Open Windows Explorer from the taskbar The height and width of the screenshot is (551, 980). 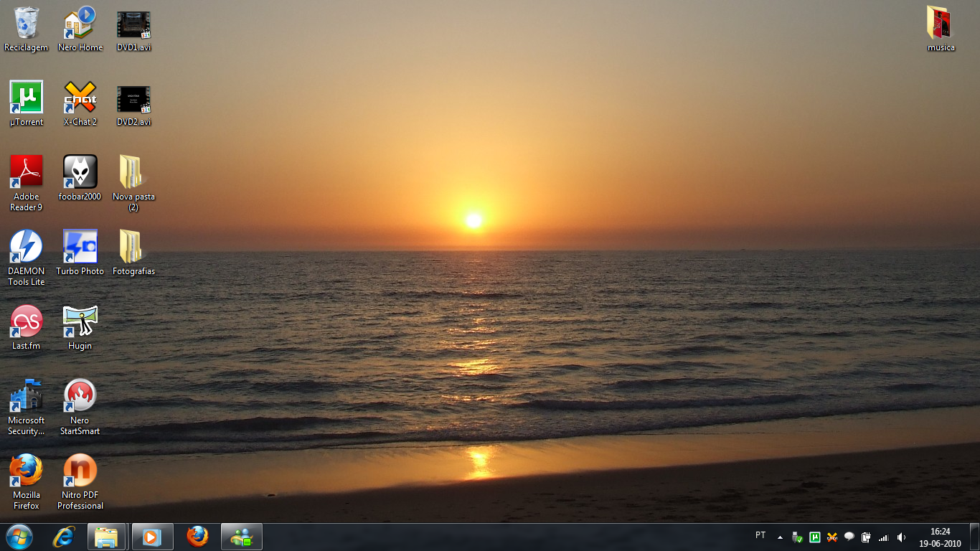107,537
